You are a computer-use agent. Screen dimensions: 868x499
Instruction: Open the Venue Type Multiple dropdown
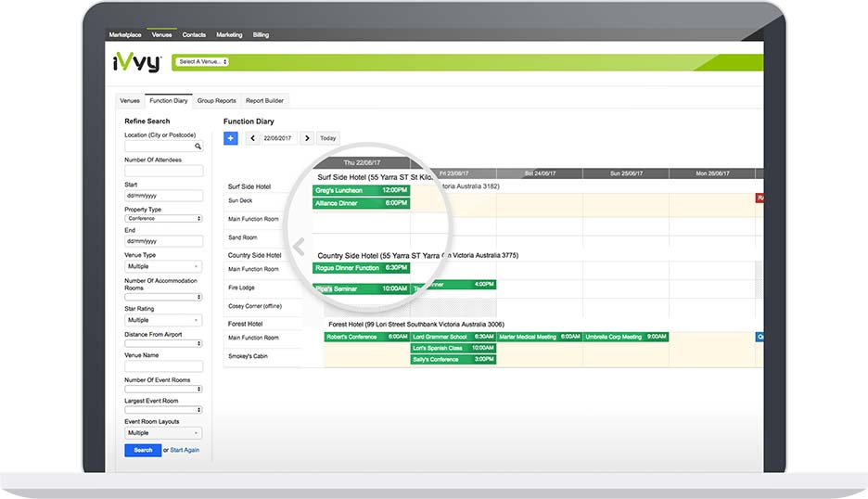(163, 266)
